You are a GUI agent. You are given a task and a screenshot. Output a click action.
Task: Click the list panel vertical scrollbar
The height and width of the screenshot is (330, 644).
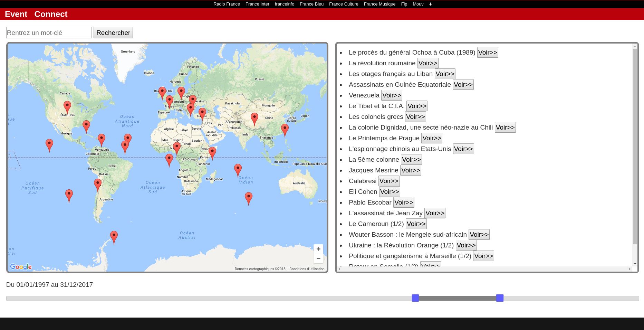coord(635,147)
